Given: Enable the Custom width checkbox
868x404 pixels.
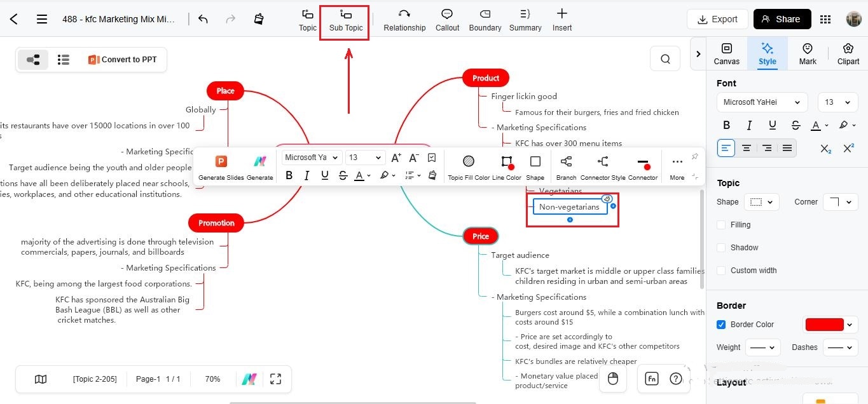Looking at the screenshot, I should (x=721, y=271).
